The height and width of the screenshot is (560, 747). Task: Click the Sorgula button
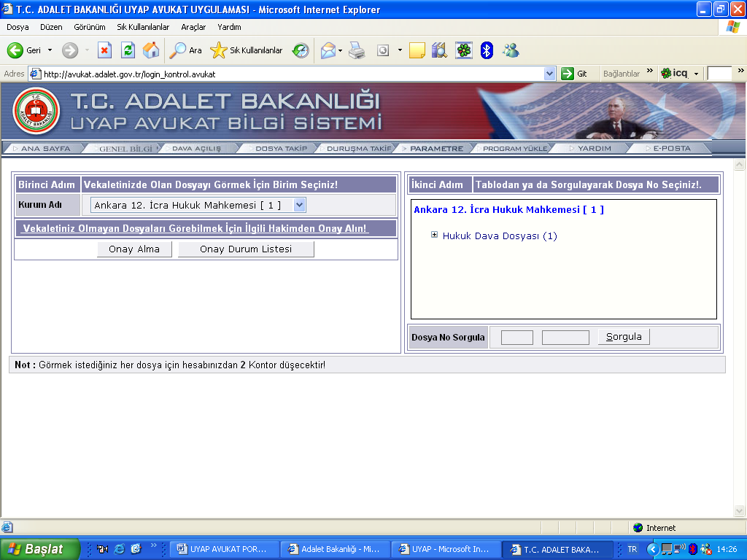(x=624, y=337)
